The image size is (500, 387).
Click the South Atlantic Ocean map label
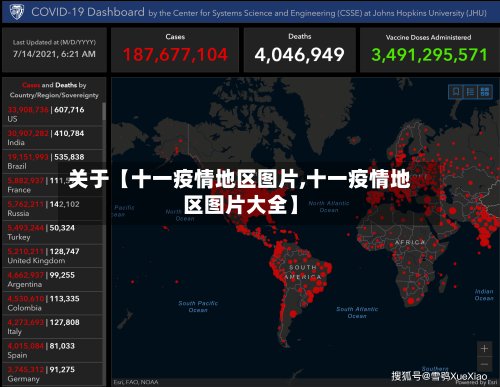tap(357, 312)
